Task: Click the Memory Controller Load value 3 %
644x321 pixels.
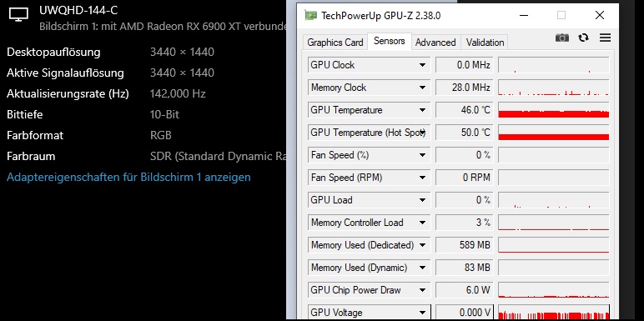Action: pyautogui.click(x=464, y=223)
